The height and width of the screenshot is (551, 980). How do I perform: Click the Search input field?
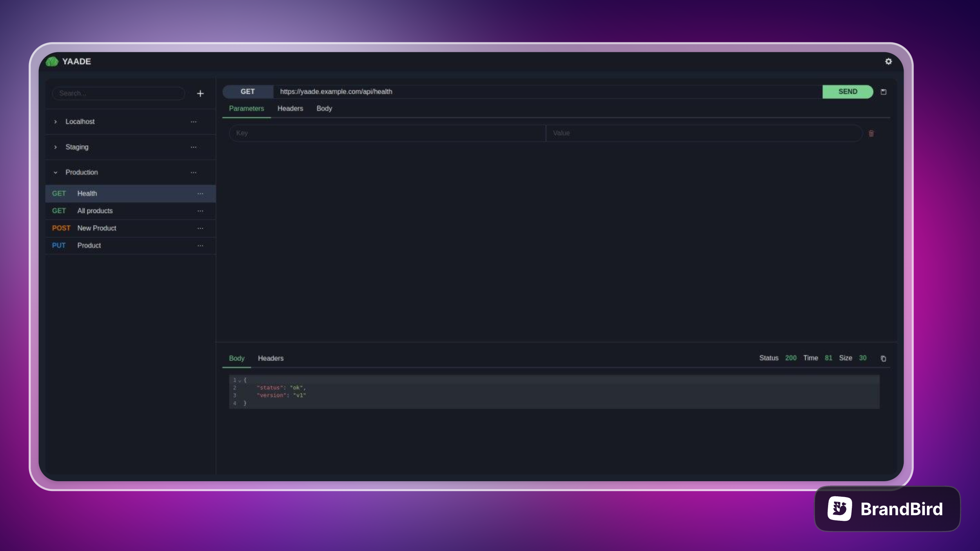118,93
